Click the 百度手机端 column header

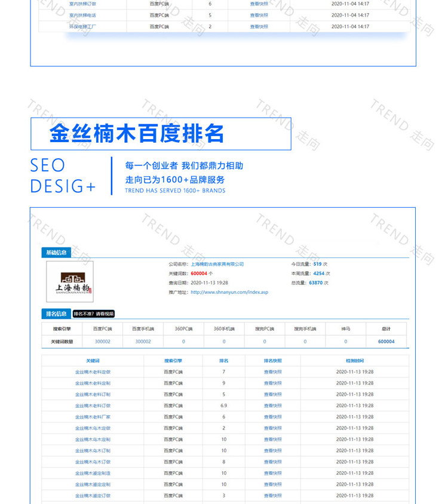[143, 329]
